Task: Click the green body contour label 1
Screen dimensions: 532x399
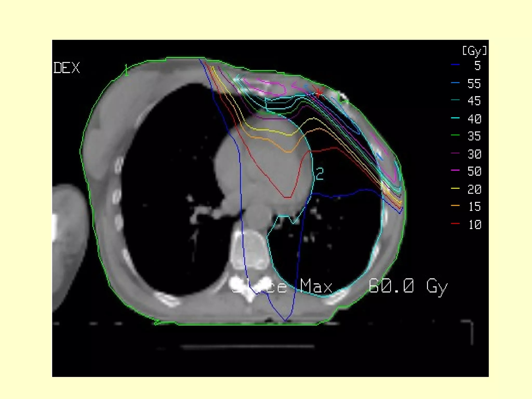Action: point(126,70)
